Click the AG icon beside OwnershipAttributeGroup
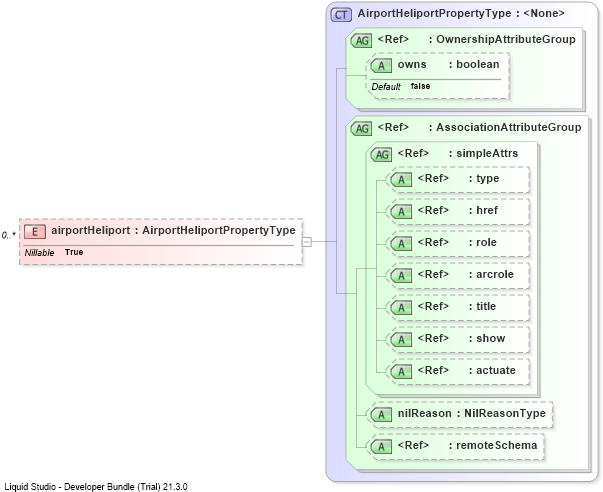 pyautogui.click(x=361, y=41)
